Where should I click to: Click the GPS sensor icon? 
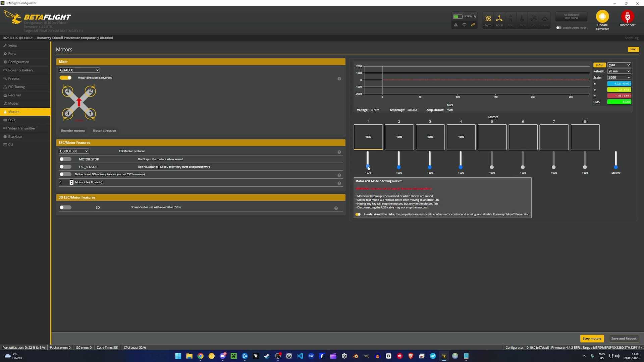coord(533,20)
